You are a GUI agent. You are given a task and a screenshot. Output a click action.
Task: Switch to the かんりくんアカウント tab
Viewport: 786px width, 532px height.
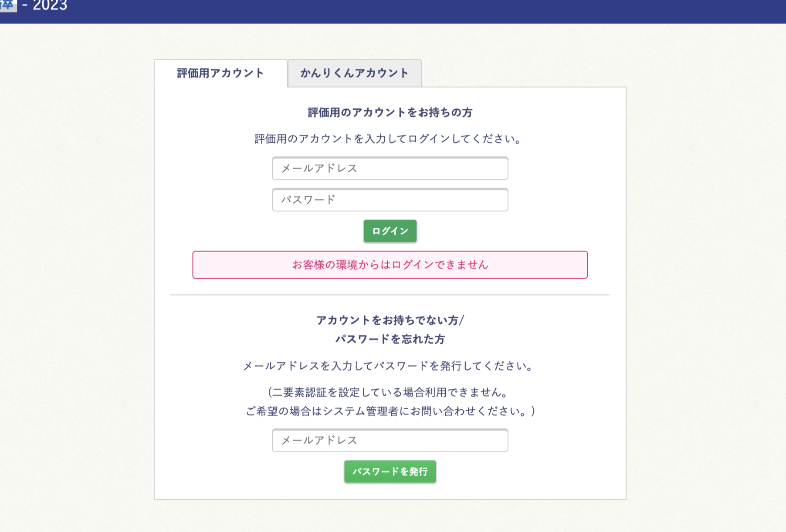click(x=354, y=74)
